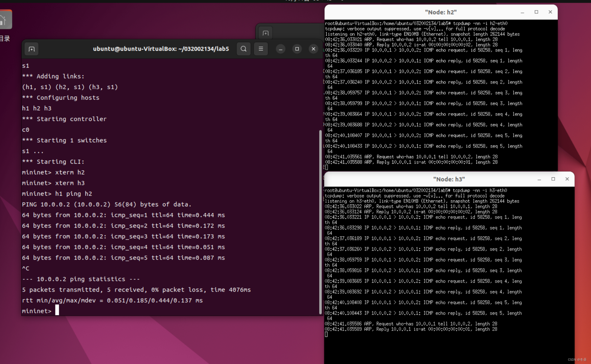
Task: Click new tab icon of background terminal
Action: pos(266,33)
